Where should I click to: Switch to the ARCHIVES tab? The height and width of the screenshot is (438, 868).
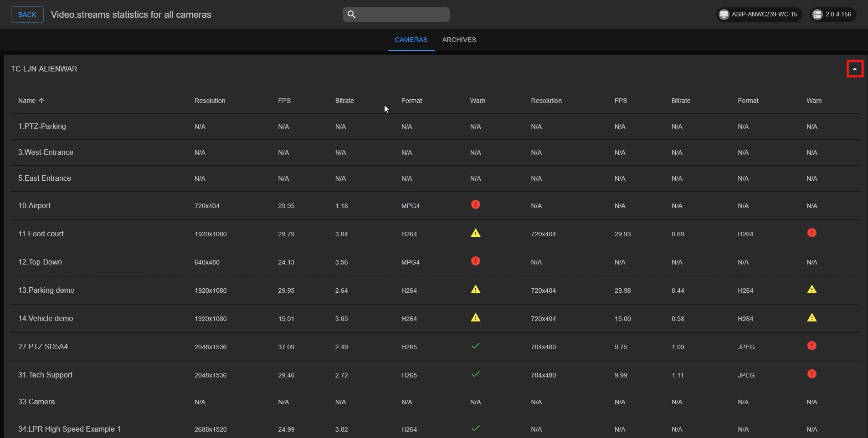pyautogui.click(x=459, y=40)
